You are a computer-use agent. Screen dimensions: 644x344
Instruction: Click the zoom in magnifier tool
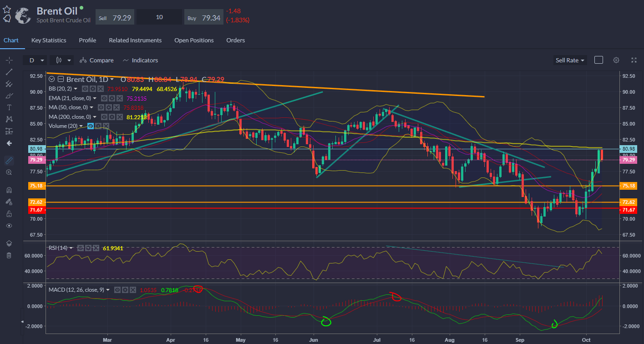(9, 172)
